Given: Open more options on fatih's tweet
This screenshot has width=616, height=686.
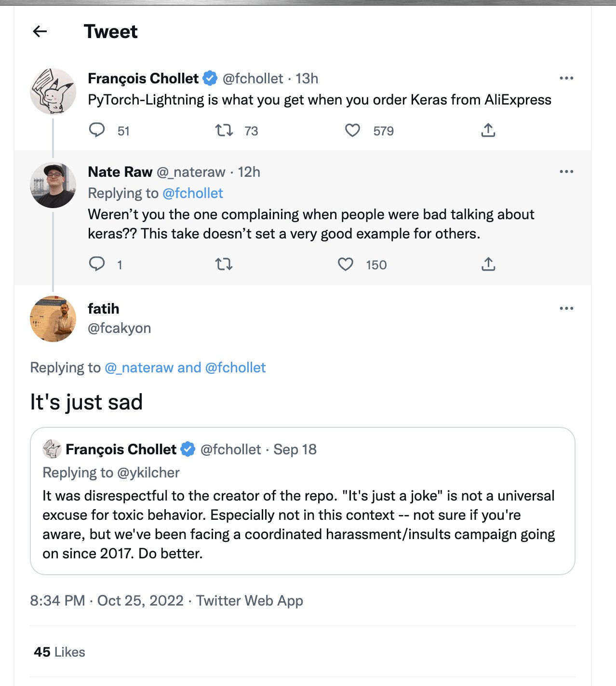Looking at the screenshot, I should pyautogui.click(x=566, y=308).
